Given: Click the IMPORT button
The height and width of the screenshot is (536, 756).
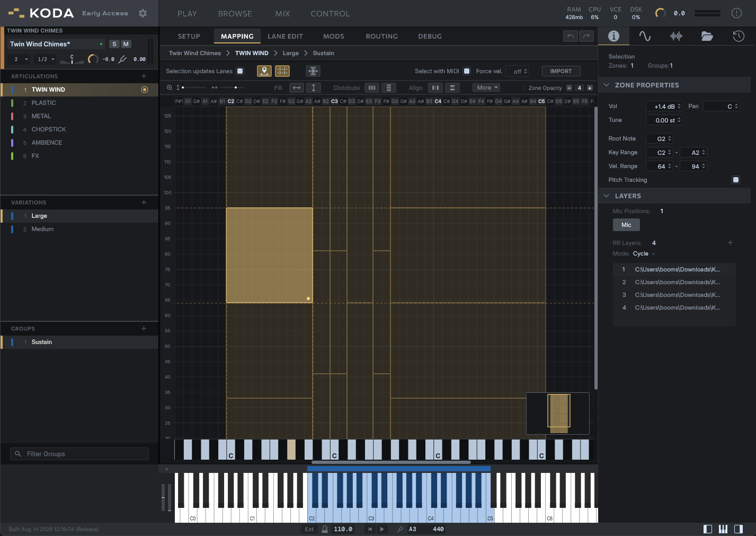Looking at the screenshot, I should pos(561,71).
